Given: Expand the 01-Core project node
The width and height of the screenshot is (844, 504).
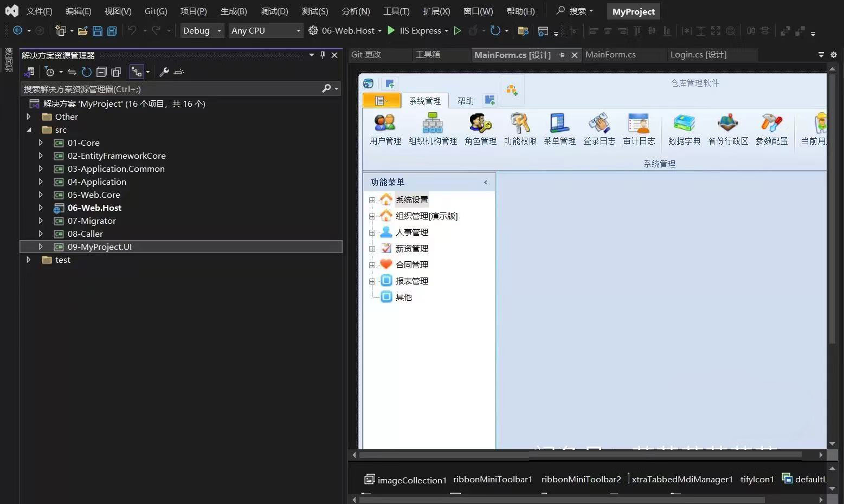Looking at the screenshot, I should pos(41,143).
